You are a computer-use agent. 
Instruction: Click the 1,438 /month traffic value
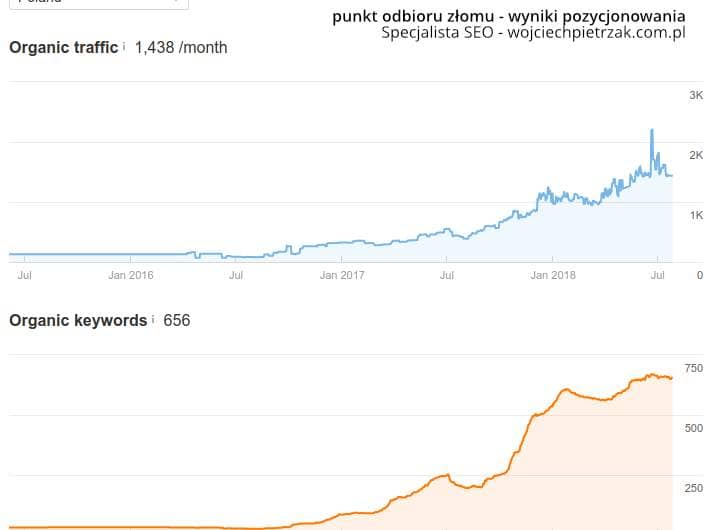(181, 47)
